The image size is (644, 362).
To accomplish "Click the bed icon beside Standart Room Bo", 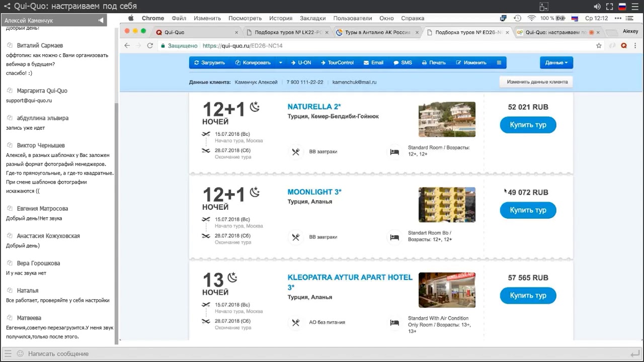I will pyautogui.click(x=394, y=237).
